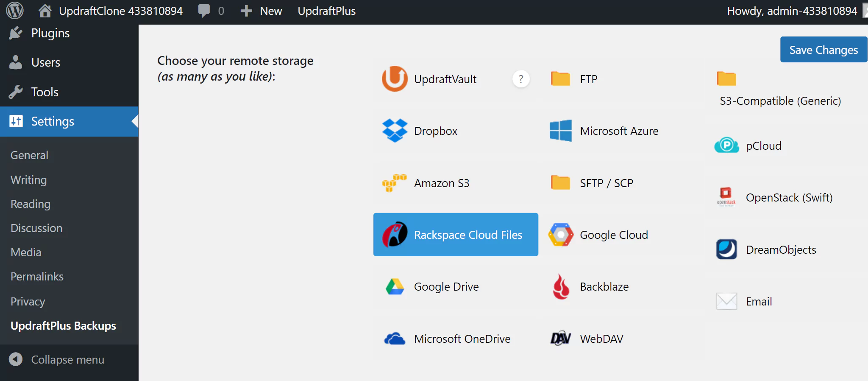This screenshot has width=868, height=381.
Task: Click the Settings sliders icon in sidebar
Action: [16, 121]
